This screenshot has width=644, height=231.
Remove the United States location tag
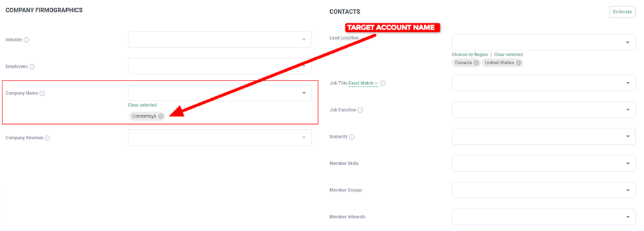point(519,63)
